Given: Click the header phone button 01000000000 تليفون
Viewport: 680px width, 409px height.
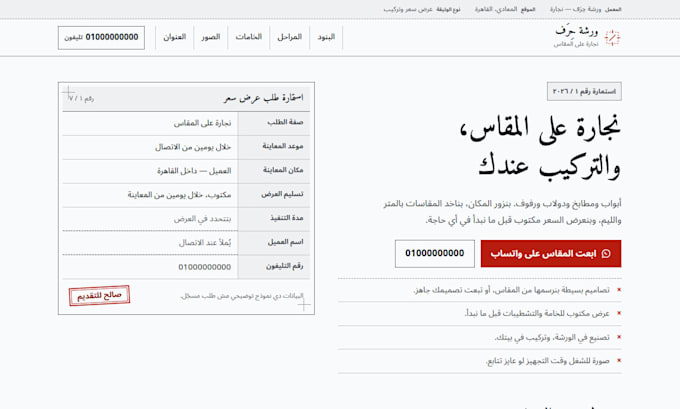Looking at the screenshot, I should point(101,37).
